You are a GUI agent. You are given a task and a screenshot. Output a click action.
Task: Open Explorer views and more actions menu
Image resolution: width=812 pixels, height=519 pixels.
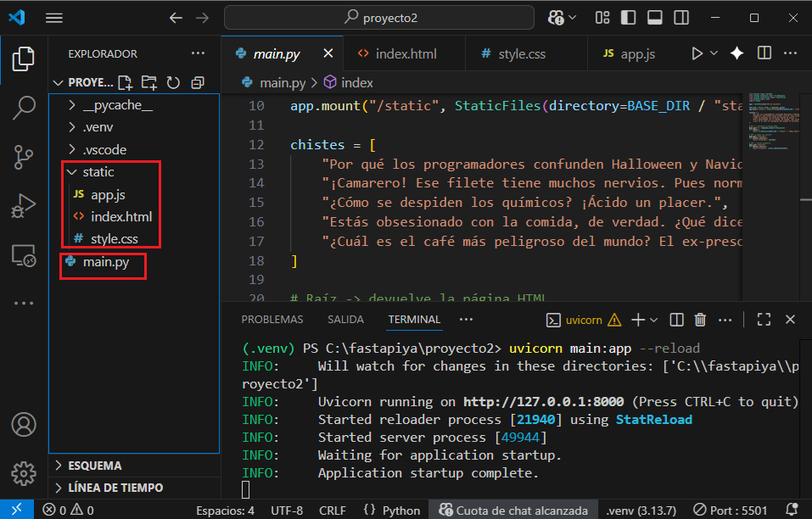pos(198,53)
